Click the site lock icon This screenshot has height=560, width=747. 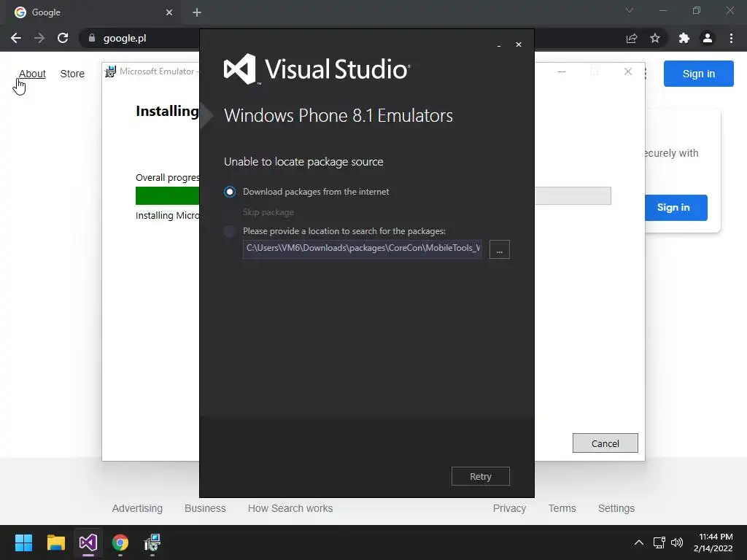[92, 38]
